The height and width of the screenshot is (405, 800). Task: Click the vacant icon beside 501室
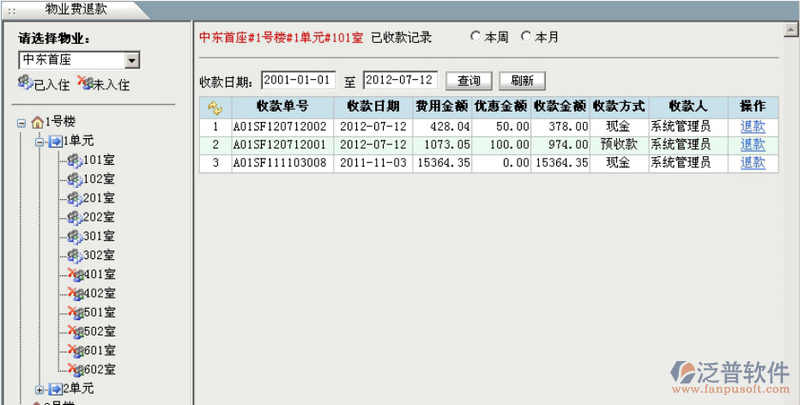[x=76, y=313]
